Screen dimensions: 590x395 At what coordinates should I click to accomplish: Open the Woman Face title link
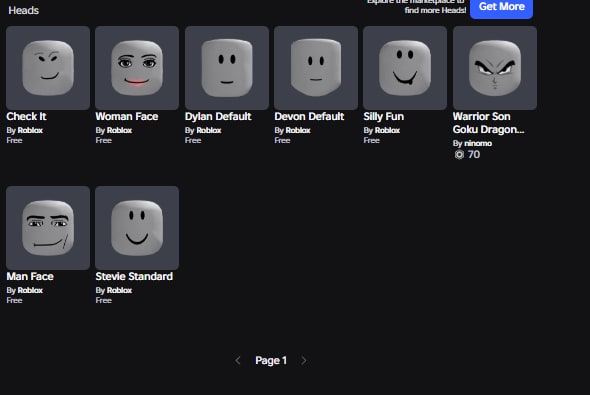(x=127, y=117)
